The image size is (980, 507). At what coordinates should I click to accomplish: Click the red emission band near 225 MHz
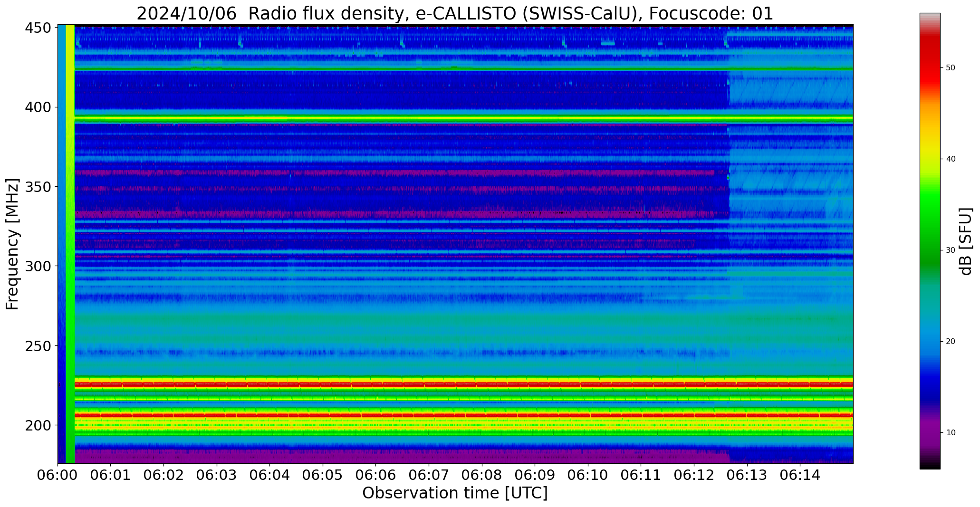coord(464,384)
